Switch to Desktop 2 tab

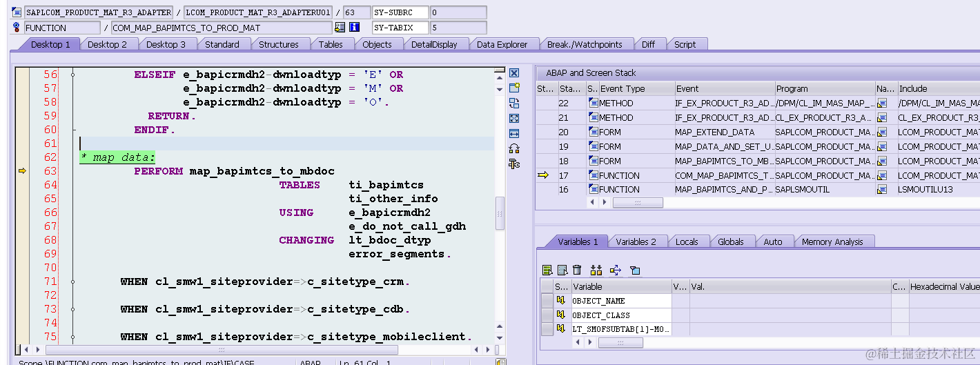(x=107, y=44)
